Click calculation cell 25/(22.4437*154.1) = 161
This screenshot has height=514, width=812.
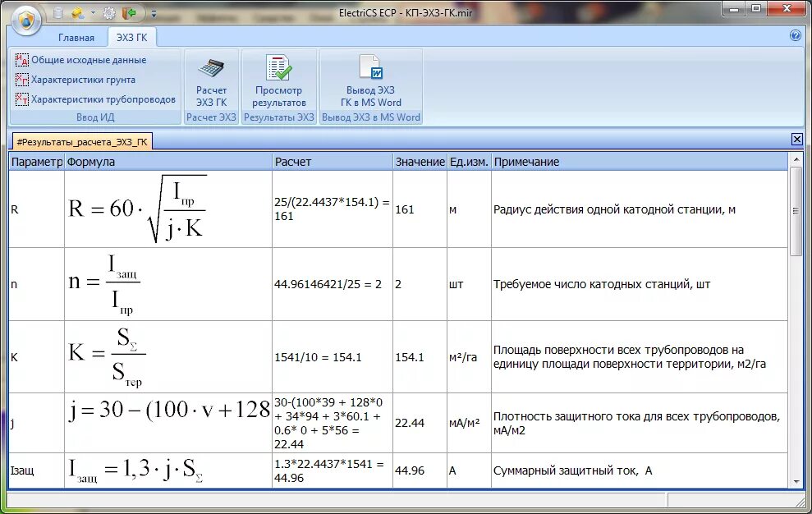coord(333,209)
